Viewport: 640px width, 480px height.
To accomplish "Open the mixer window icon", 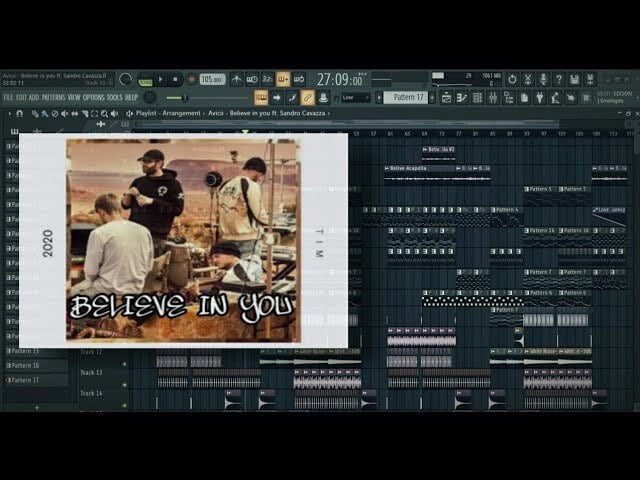I will (493, 98).
